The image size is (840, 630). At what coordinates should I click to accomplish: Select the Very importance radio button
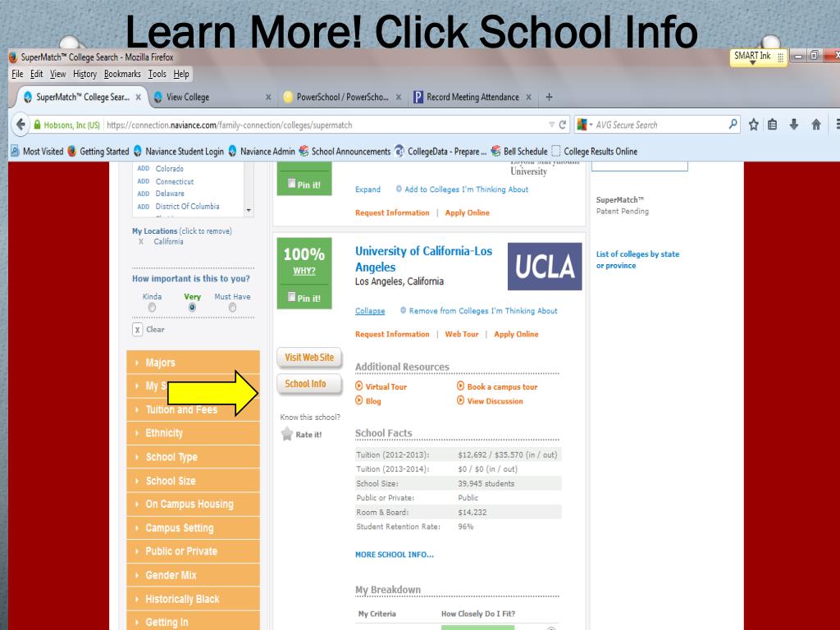192,308
